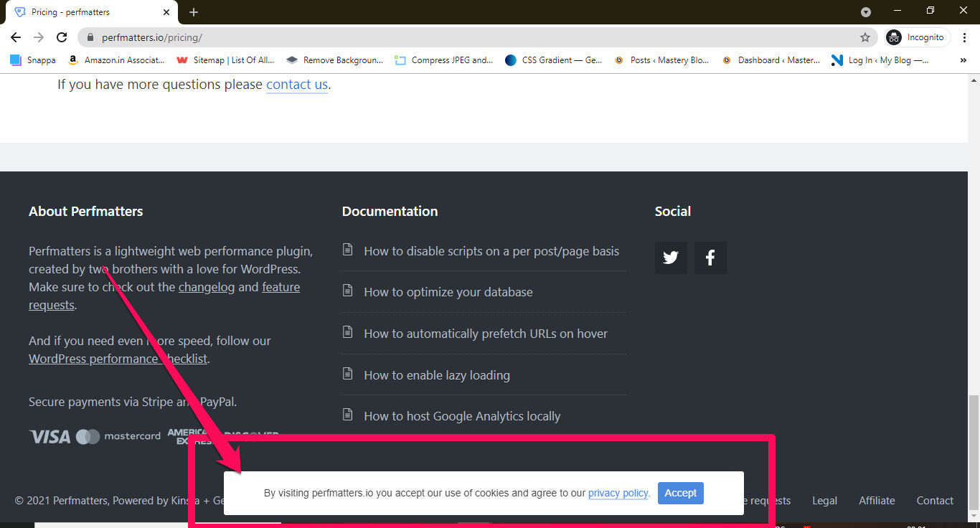The width and height of the screenshot is (980, 528).
Task: Open a new browser tab
Action: (194, 12)
